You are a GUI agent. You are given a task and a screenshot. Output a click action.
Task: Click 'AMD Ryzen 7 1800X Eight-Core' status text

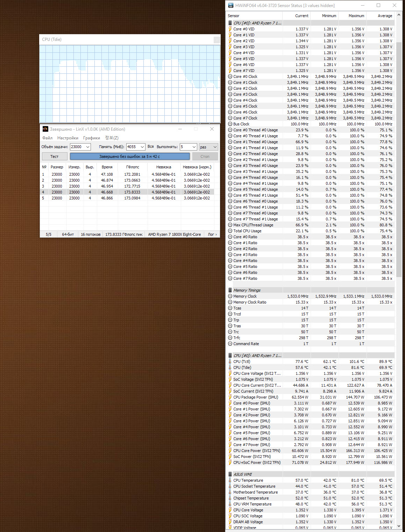coord(175,234)
